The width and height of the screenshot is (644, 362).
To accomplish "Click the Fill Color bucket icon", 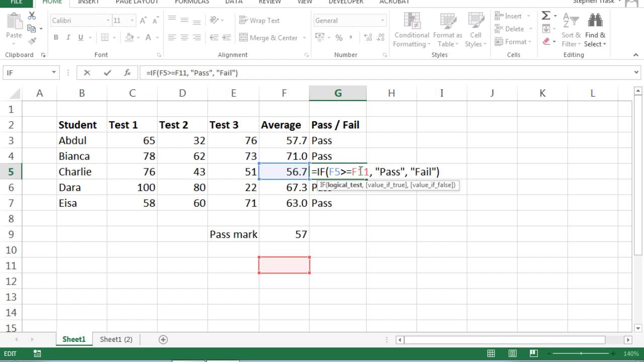I will coord(129,37).
